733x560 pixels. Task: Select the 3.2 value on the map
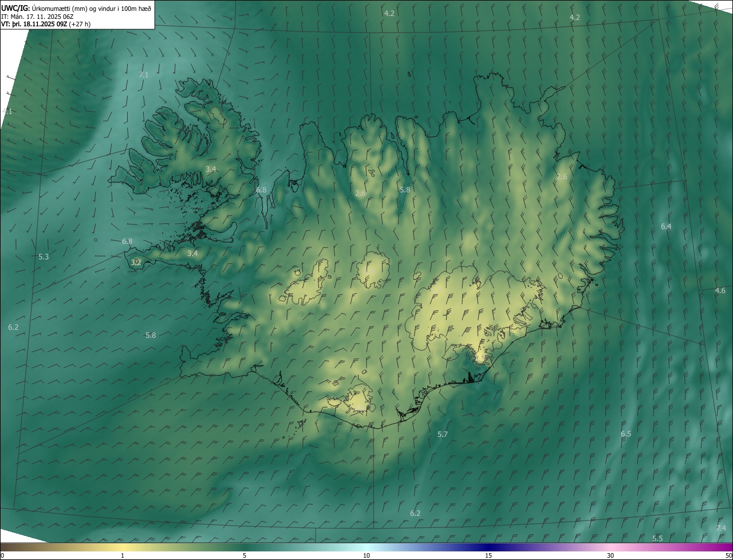136,263
